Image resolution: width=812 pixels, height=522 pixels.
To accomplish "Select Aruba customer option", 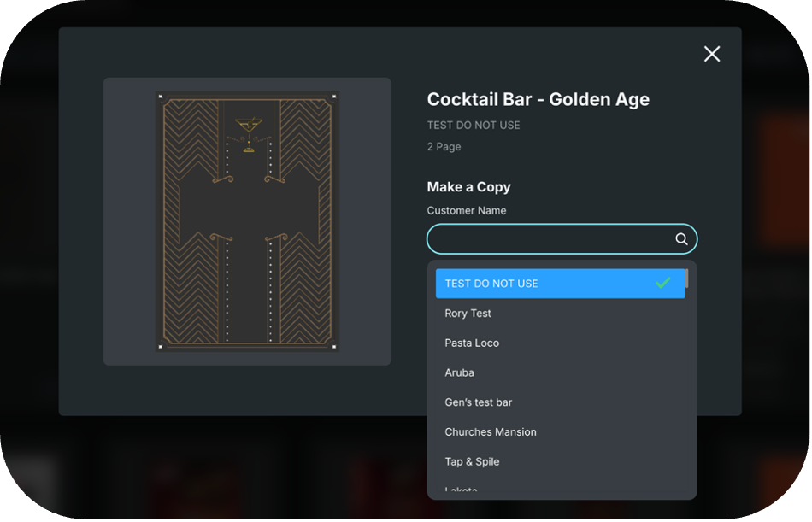I will coord(561,372).
